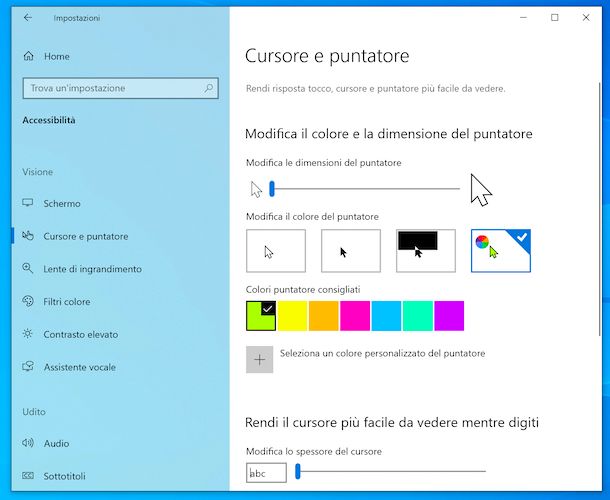The height and width of the screenshot is (500, 610).
Task: Click the Trova un'impostazione search field
Action: tap(121, 88)
